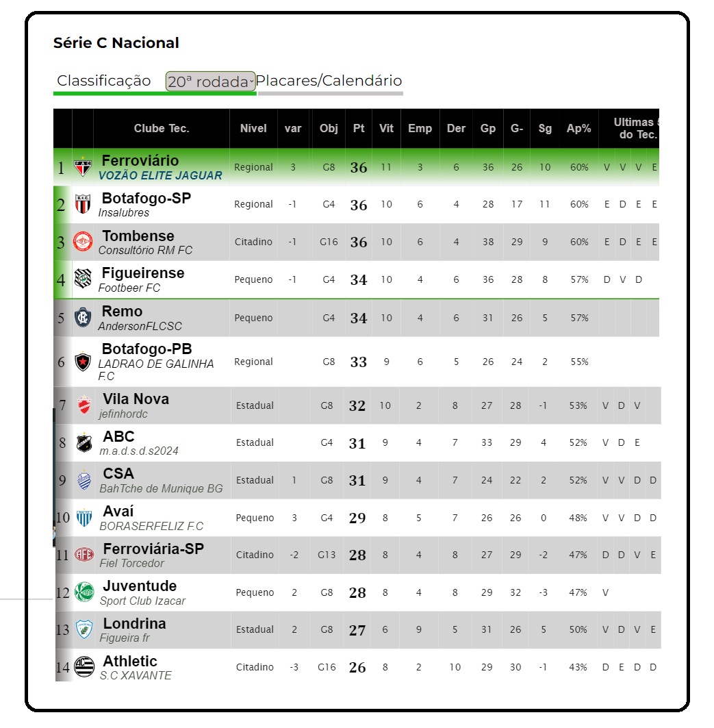Click the Botafogo-PB star crest icon
Image resolution: width=714 pixels, height=728 pixels.
tap(83, 362)
